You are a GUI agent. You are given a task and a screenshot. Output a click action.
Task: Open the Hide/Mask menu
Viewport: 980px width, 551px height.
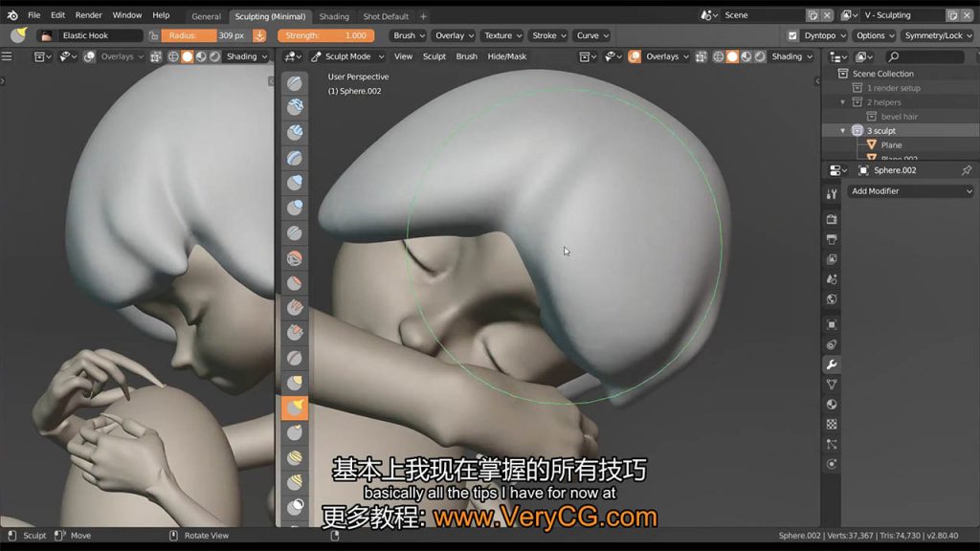coord(506,56)
